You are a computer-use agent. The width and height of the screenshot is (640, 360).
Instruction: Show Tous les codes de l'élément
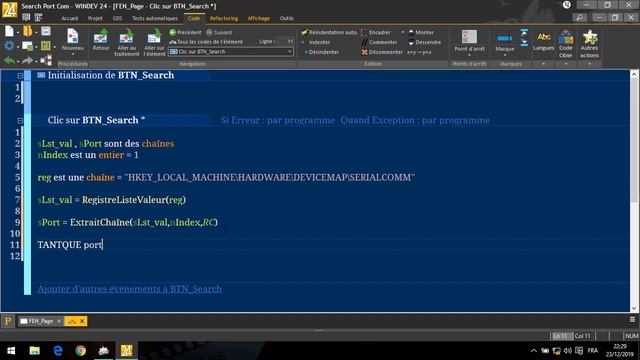(x=206, y=42)
